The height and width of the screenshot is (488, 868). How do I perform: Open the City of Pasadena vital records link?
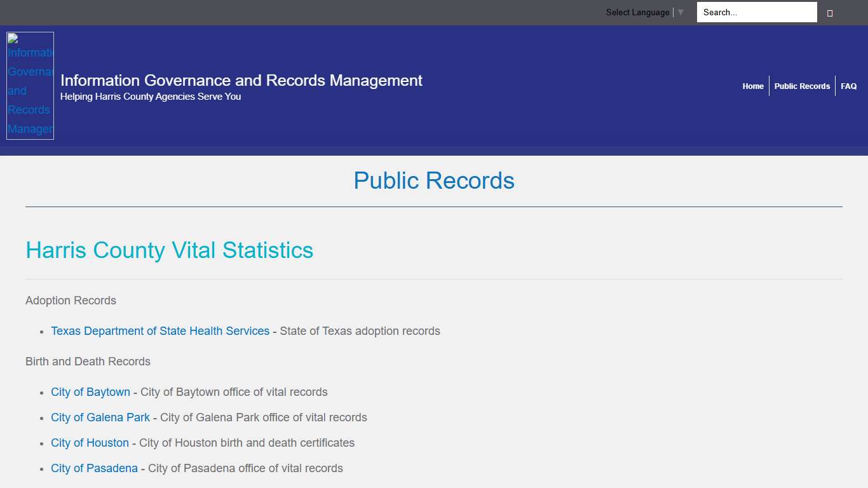94,468
